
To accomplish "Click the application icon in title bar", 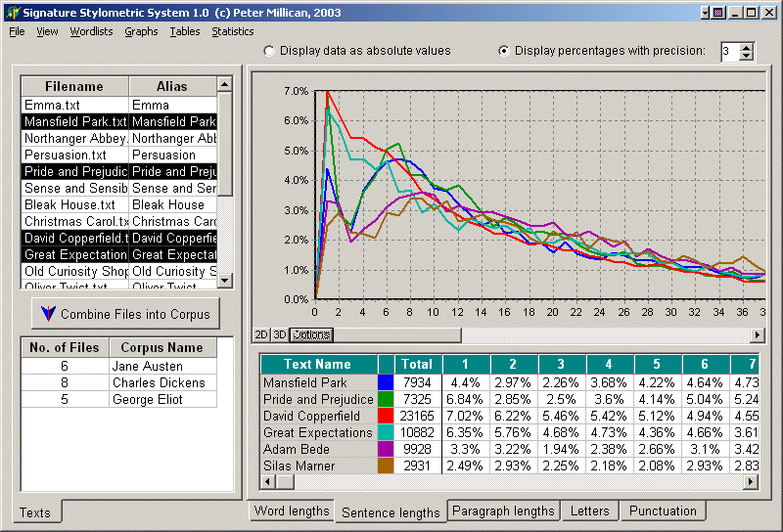I will tap(13, 13).
